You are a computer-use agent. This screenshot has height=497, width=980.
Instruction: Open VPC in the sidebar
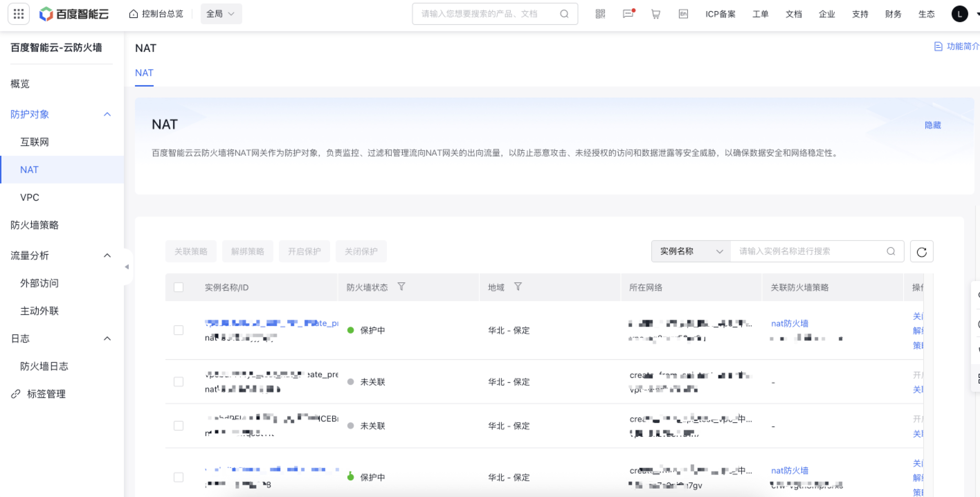click(x=30, y=197)
